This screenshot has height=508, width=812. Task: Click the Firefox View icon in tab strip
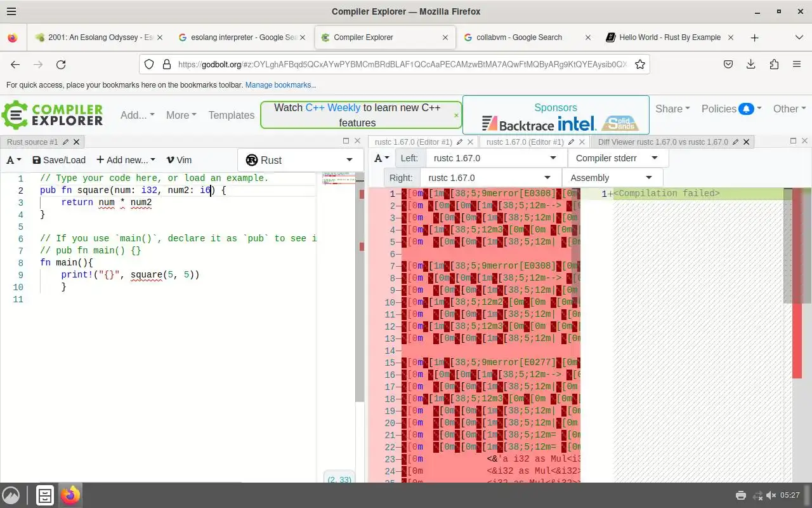click(x=13, y=37)
